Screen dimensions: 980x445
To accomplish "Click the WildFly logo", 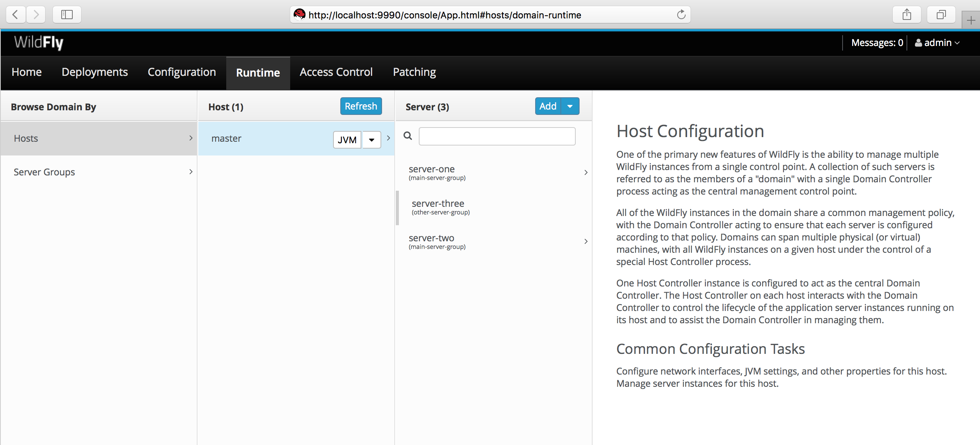I will pyautogui.click(x=39, y=42).
